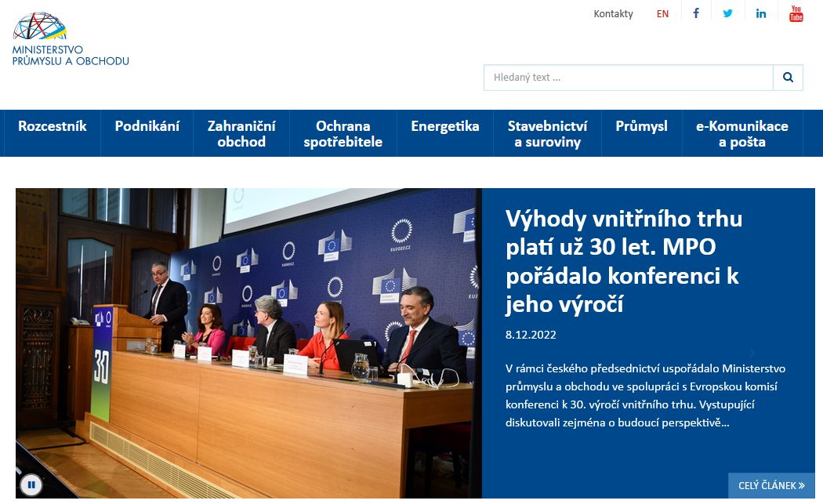Switch language to EN

(662, 13)
